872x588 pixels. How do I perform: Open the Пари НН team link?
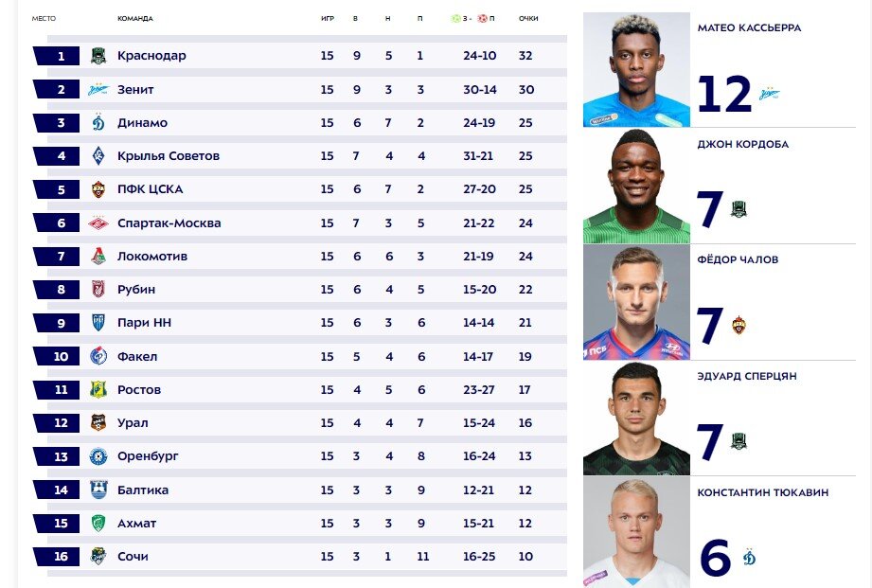tap(144, 323)
